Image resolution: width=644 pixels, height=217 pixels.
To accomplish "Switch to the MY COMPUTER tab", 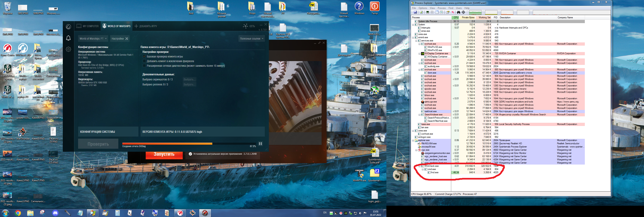I will (88, 26).
